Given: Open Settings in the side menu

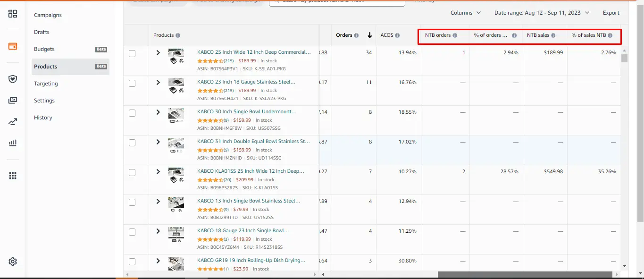Looking at the screenshot, I should (x=44, y=101).
